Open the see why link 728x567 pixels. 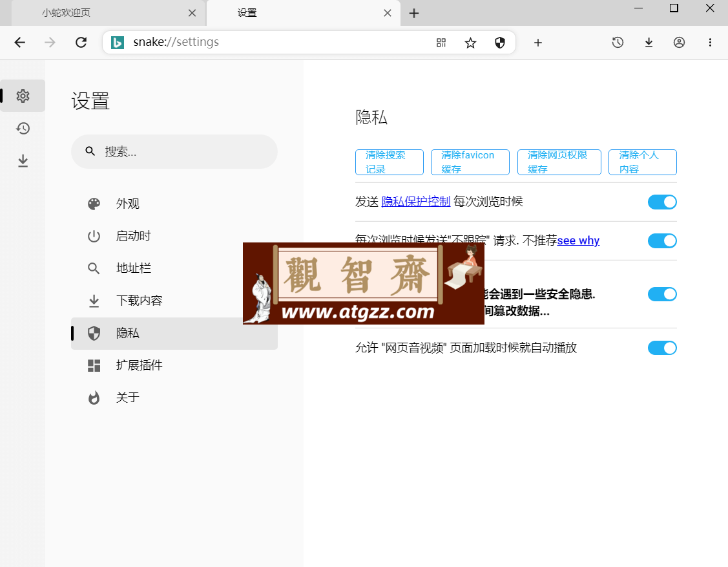click(x=578, y=241)
